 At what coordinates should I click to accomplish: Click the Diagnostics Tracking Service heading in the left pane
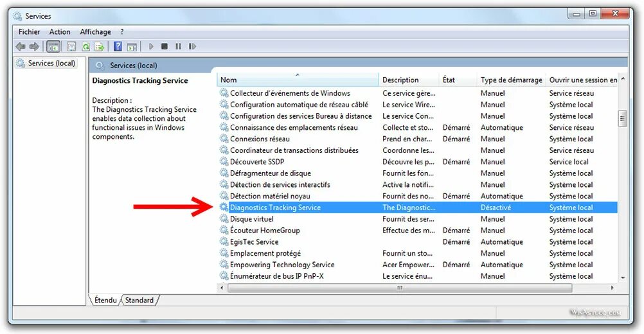tap(139, 80)
